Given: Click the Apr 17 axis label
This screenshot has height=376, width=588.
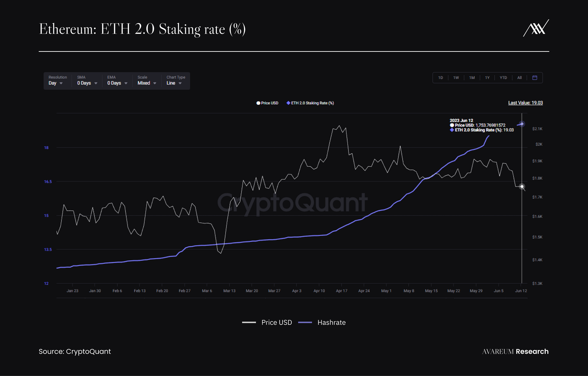Looking at the screenshot, I should [341, 291].
